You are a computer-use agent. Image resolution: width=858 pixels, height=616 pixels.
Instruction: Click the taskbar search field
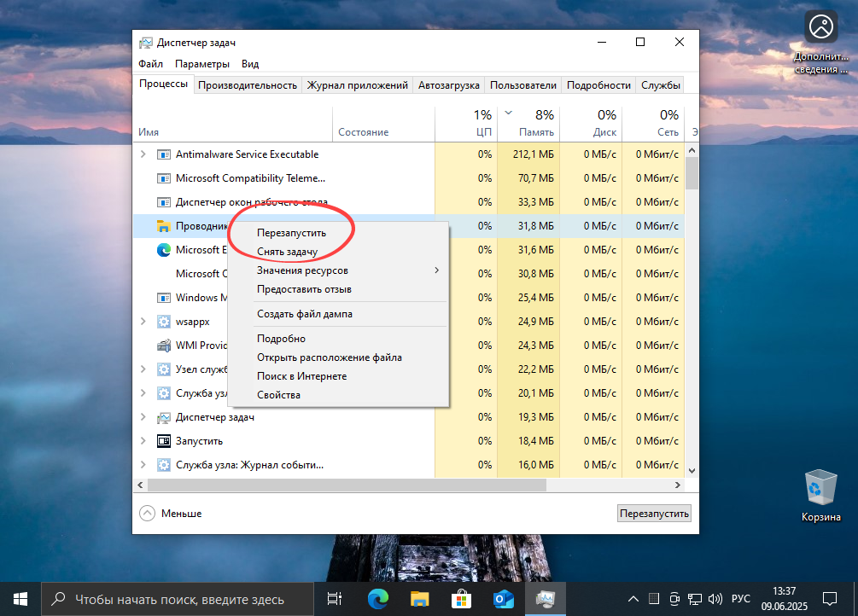[171, 598]
